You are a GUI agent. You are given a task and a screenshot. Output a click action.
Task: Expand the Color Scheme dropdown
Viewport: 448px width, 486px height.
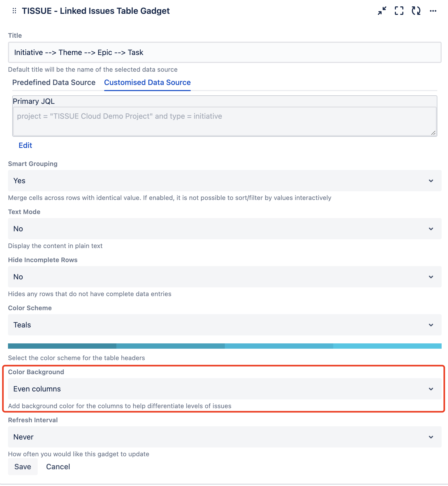pyautogui.click(x=225, y=325)
